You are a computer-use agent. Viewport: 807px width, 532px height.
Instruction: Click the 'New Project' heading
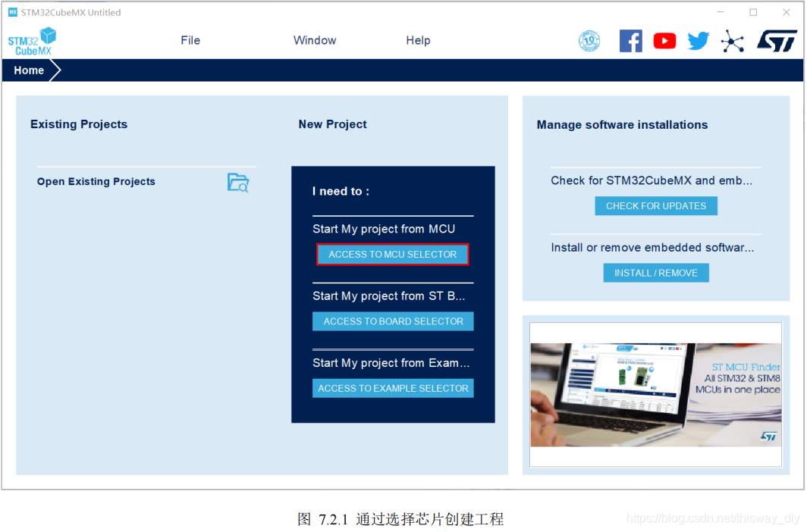click(x=332, y=124)
